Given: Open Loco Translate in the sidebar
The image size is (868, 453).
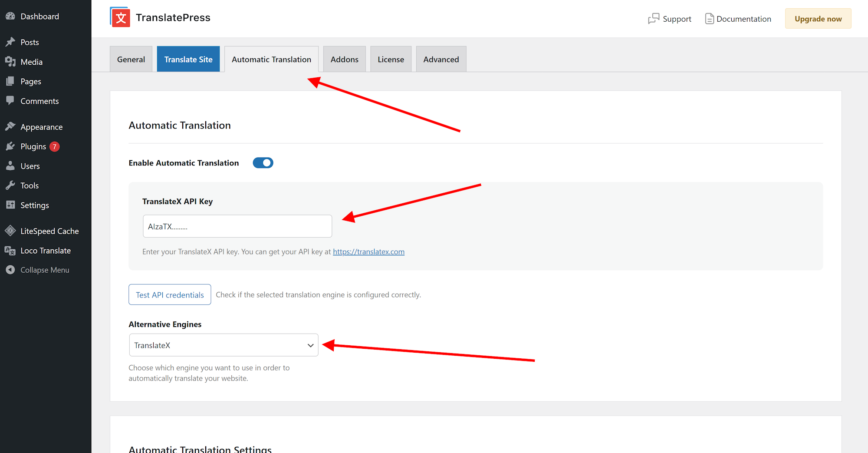Looking at the screenshot, I should pos(46,251).
